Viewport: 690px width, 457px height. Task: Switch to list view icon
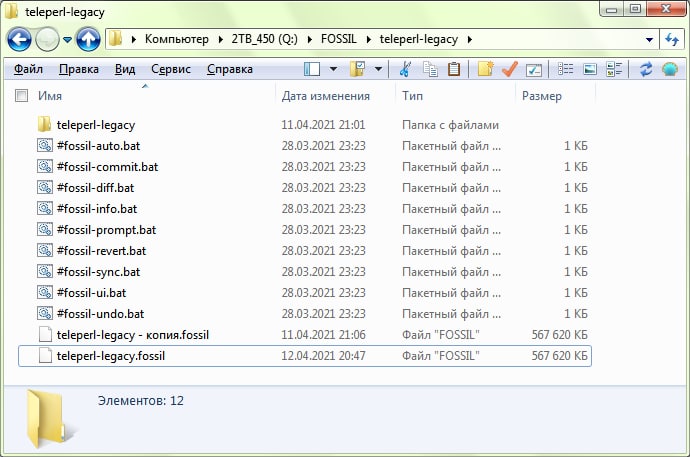click(565, 69)
